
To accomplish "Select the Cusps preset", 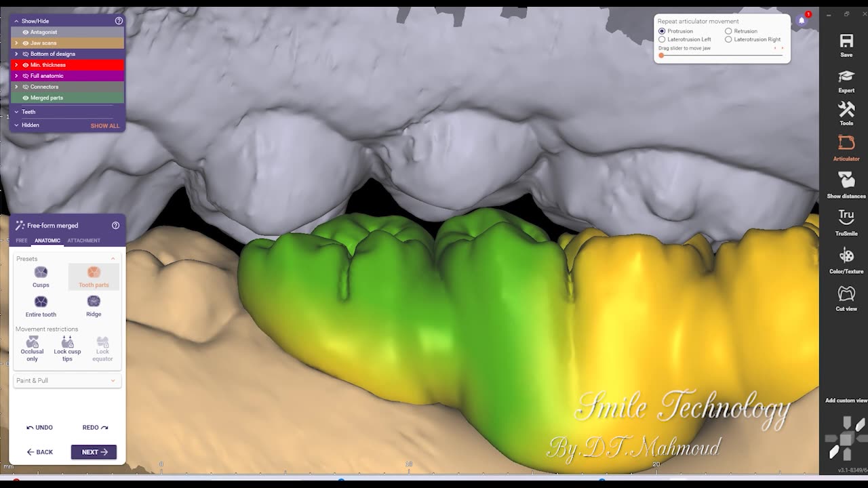I will pyautogui.click(x=41, y=277).
